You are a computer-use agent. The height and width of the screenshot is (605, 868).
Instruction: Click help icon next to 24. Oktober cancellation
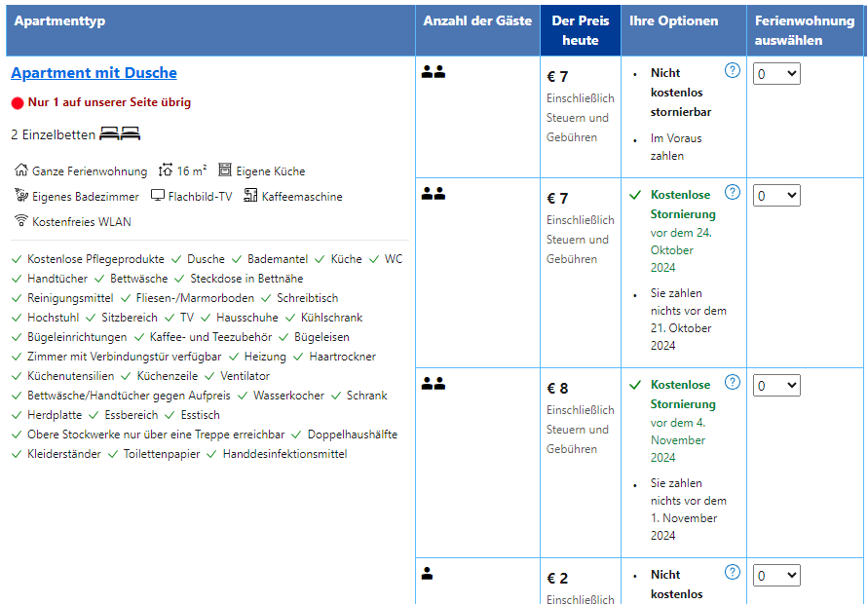733,193
